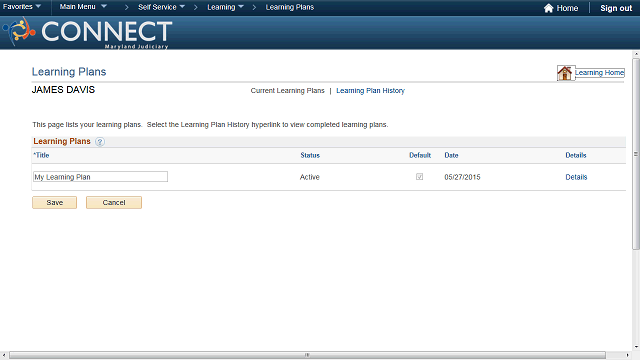This screenshot has width=640, height=360.
Task: Click the horizontal scrollbar at bottom
Action: coord(307,355)
